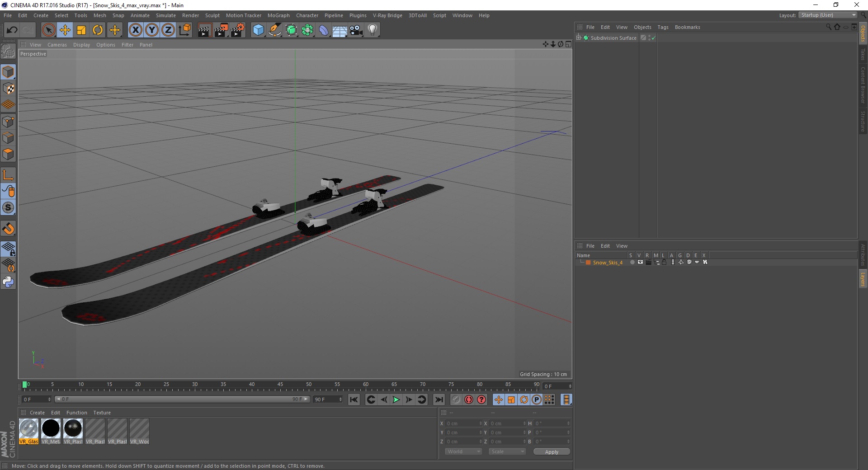
Task: Open the MoGraph menu
Action: 278,15
